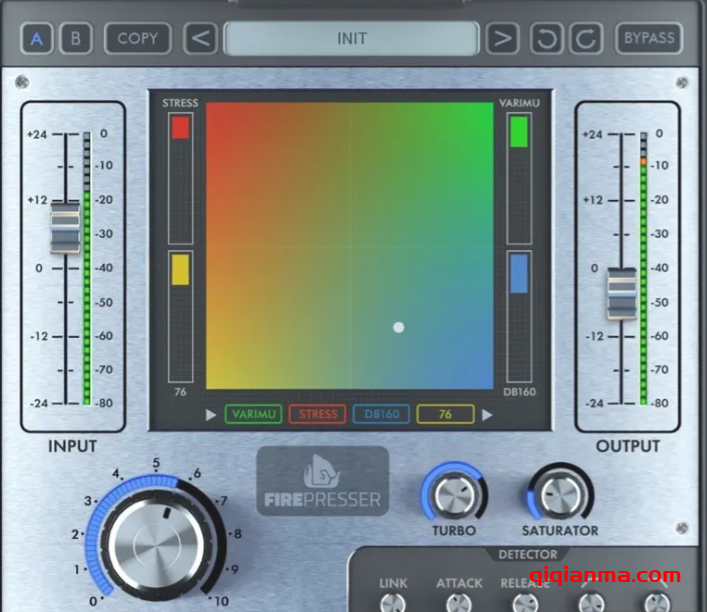Go to previous preset with left arrow

(201, 39)
